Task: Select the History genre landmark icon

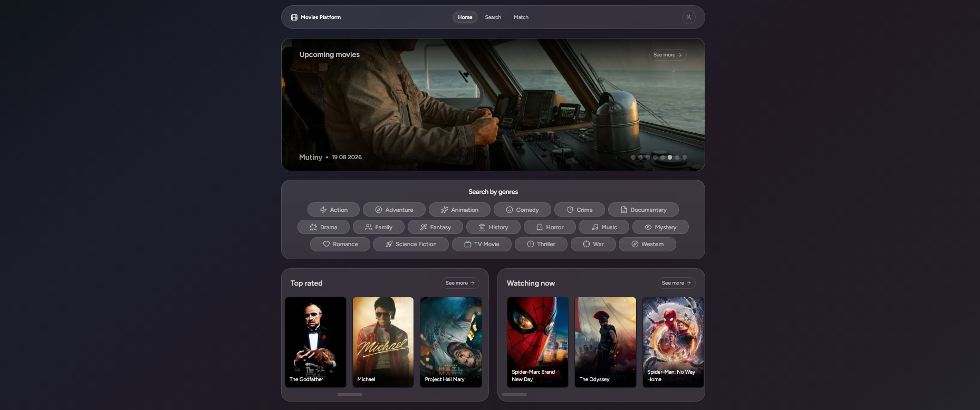Action: click(x=482, y=227)
